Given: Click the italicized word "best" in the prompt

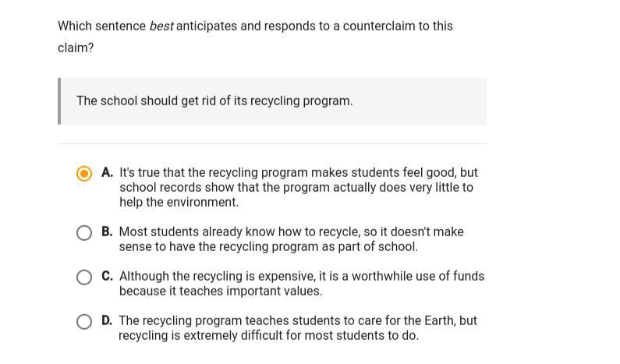Looking at the screenshot, I should point(161,26).
